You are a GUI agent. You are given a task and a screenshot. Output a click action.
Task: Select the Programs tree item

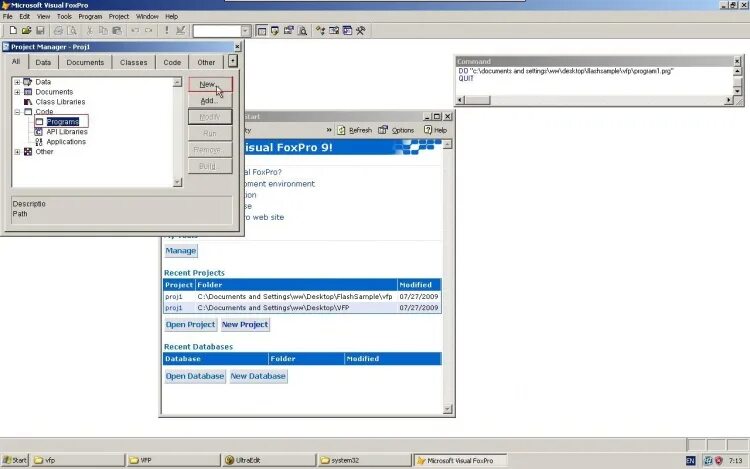pyautogui.click(x=62, y=122)
